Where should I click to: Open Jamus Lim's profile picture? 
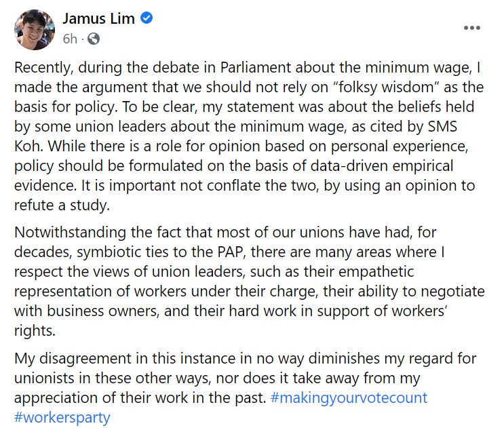(34, 29)
